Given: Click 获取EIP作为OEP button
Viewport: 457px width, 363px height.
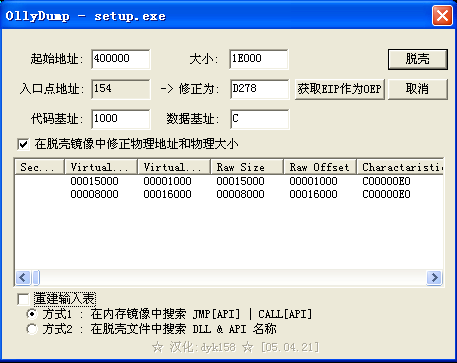Looking at the screenshot, I should point(340,89).
